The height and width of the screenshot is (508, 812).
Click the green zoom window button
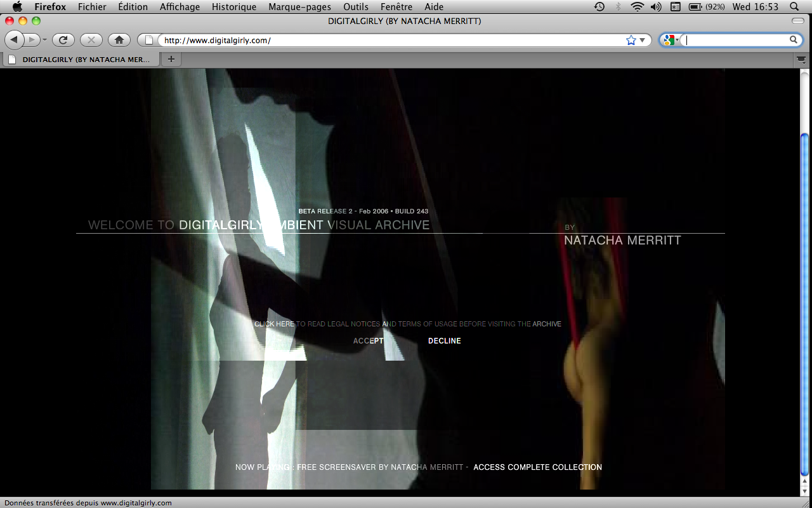click(36, 22)
